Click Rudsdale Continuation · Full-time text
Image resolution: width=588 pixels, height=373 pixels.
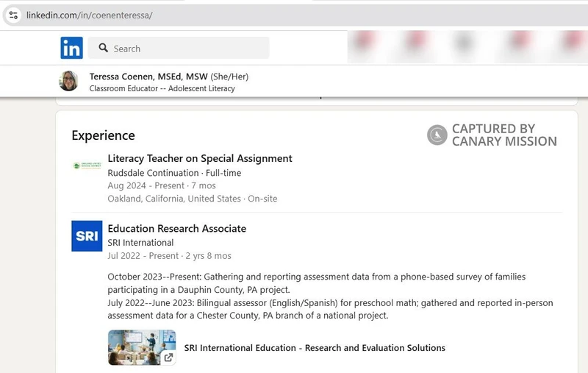[174, 173]
